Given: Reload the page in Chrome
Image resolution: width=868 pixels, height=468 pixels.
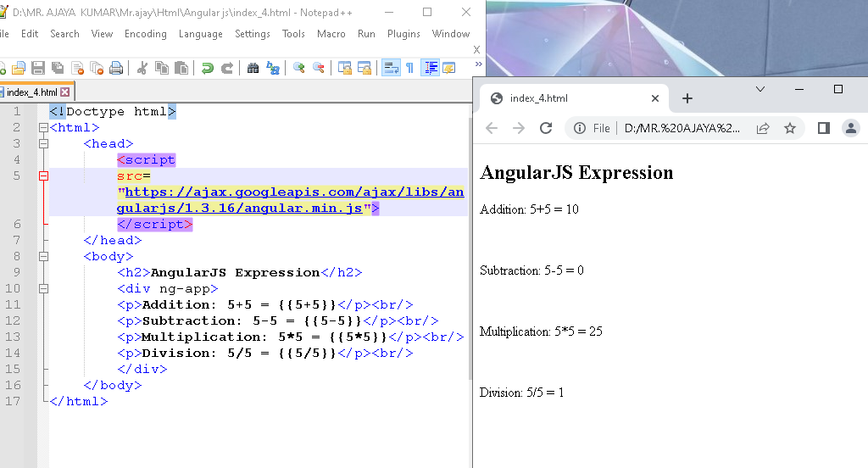Looking at the screenshot, I should pos(546,128).
